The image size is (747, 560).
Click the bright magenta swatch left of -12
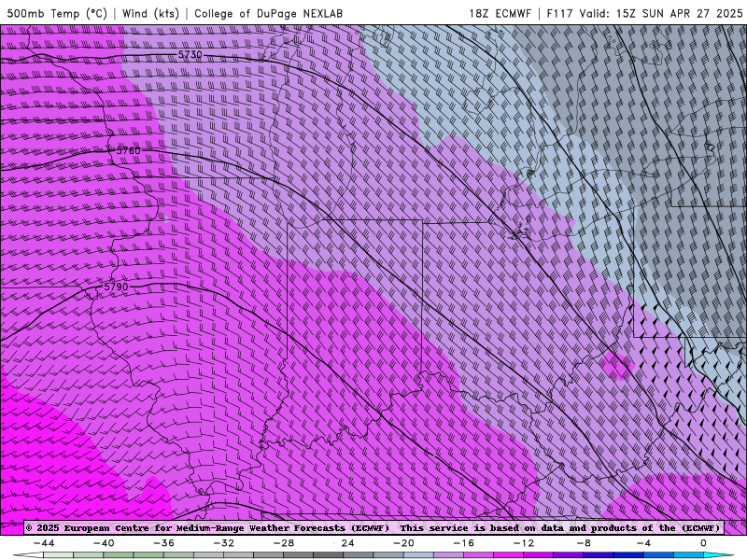tap(508, 555)
